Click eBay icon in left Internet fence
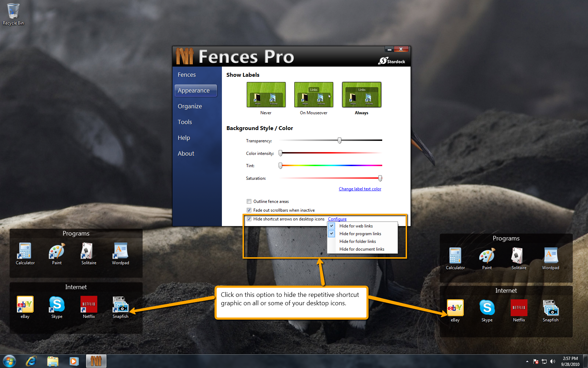The height and width of the screenshot is (368, 588). (25, 307)
